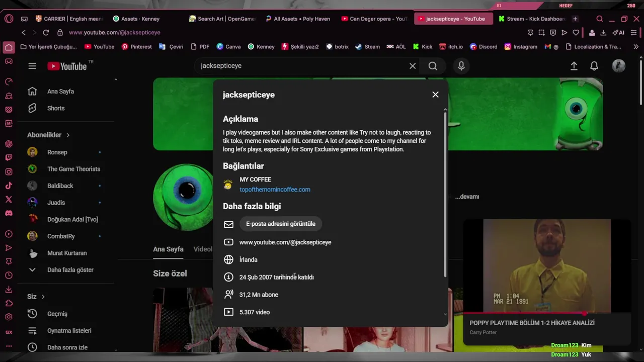Click the heart bookmark icon in the toolbar
The width and height of the screenshot is (644, 362).
576,32
